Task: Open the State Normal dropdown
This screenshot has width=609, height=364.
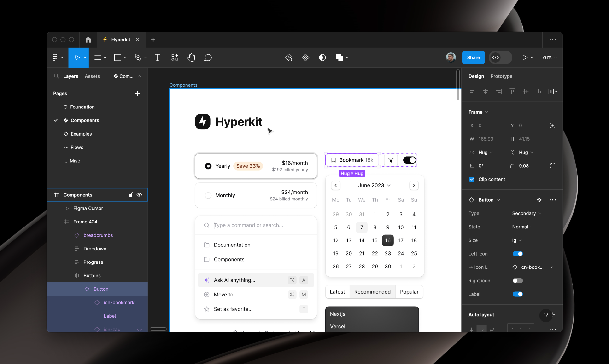Action: [522, 227]
